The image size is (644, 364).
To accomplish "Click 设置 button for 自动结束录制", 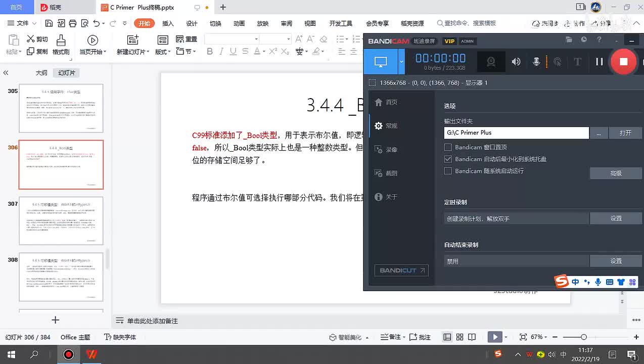I will (x=616, y=261).
